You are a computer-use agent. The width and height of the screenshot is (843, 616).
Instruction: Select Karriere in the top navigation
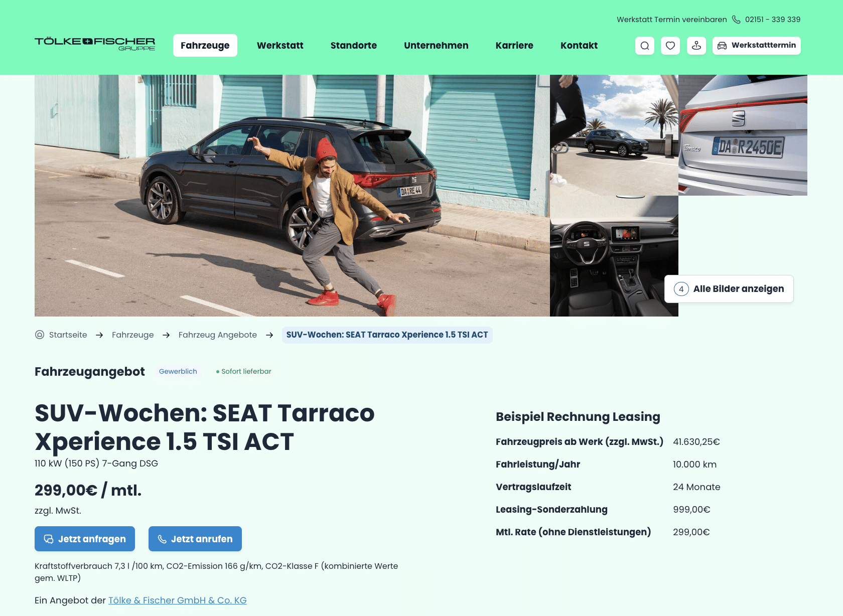[514, 46]
